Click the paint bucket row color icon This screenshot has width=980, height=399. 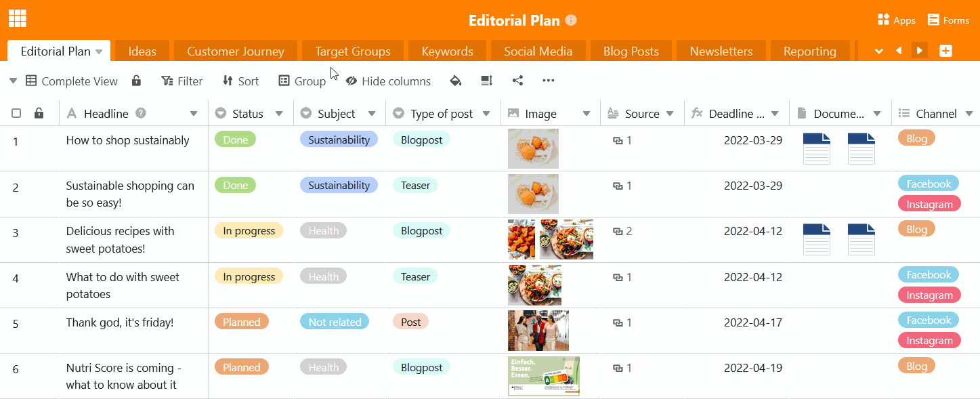[456, 81]
